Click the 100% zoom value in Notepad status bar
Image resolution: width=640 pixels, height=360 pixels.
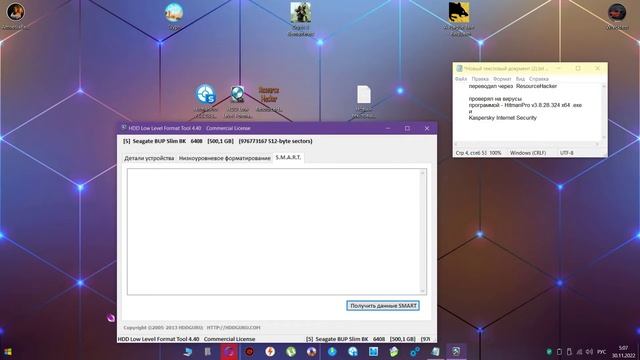pos(495,153)
